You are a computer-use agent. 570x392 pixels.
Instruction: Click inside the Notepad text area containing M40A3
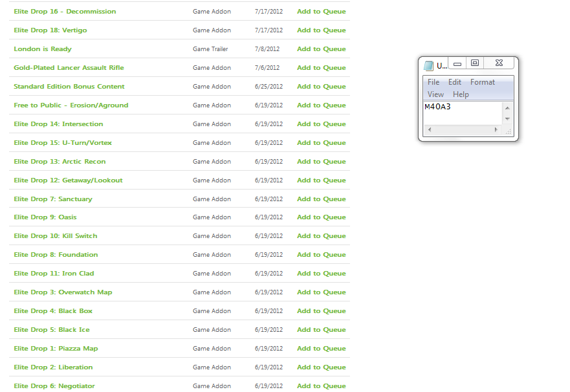463,113
